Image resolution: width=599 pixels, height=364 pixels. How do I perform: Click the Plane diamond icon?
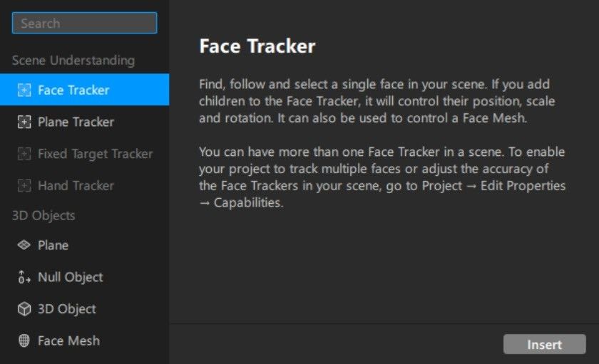click(x=24, y=245)
